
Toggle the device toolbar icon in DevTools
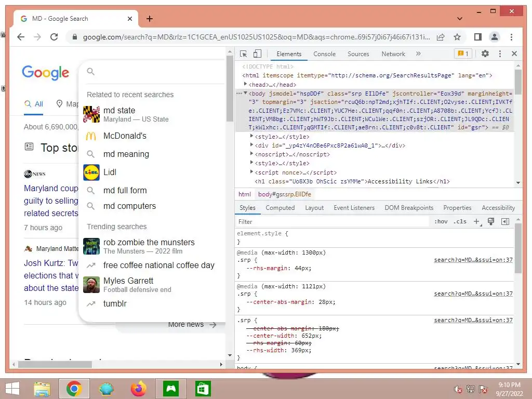pyautogui.click(x=258, y=54)
